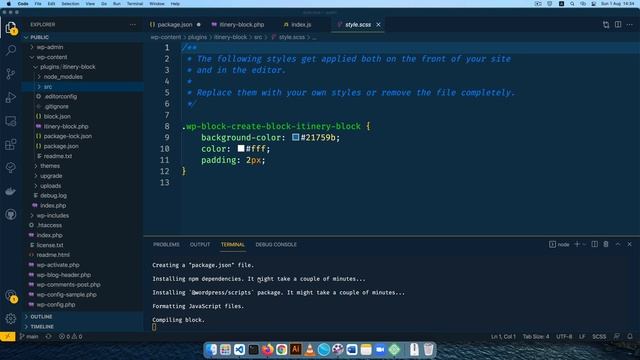Change UTF-8 encoding in status bar

point(564,337)
